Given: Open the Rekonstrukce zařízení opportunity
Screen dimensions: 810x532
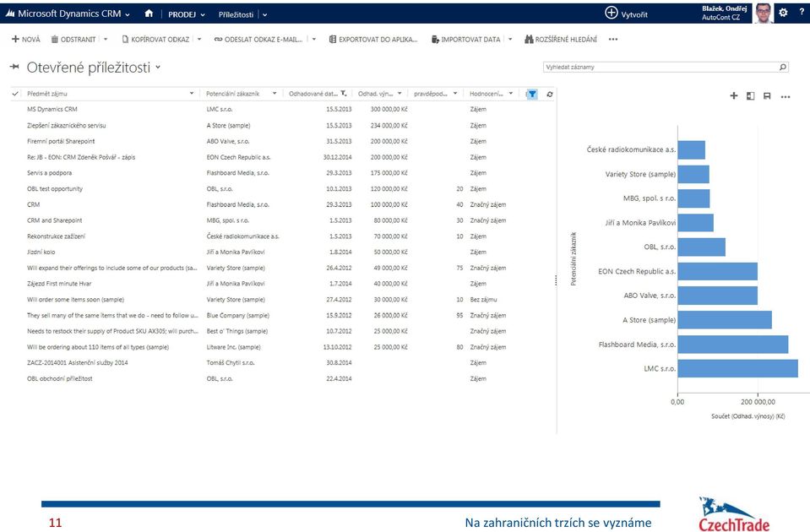Looking at the screenshot, I should point(57,236).
